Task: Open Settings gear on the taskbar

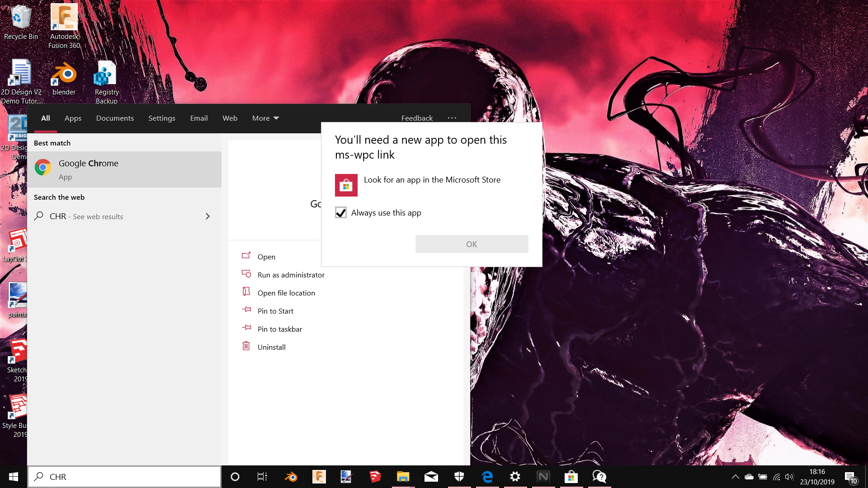Action: [x=515, y=477]
